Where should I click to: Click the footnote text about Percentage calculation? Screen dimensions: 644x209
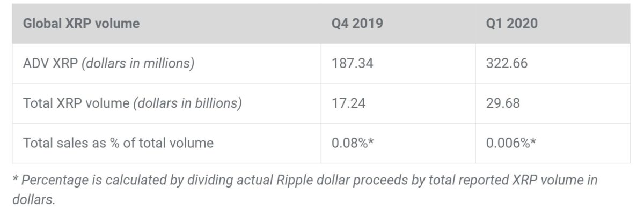click(304, 189)
